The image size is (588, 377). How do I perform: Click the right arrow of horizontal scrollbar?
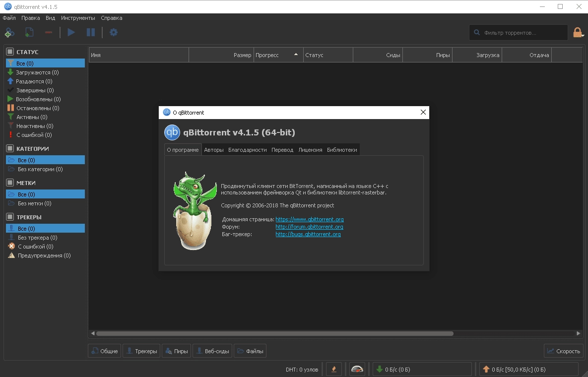tap(578, 333)
